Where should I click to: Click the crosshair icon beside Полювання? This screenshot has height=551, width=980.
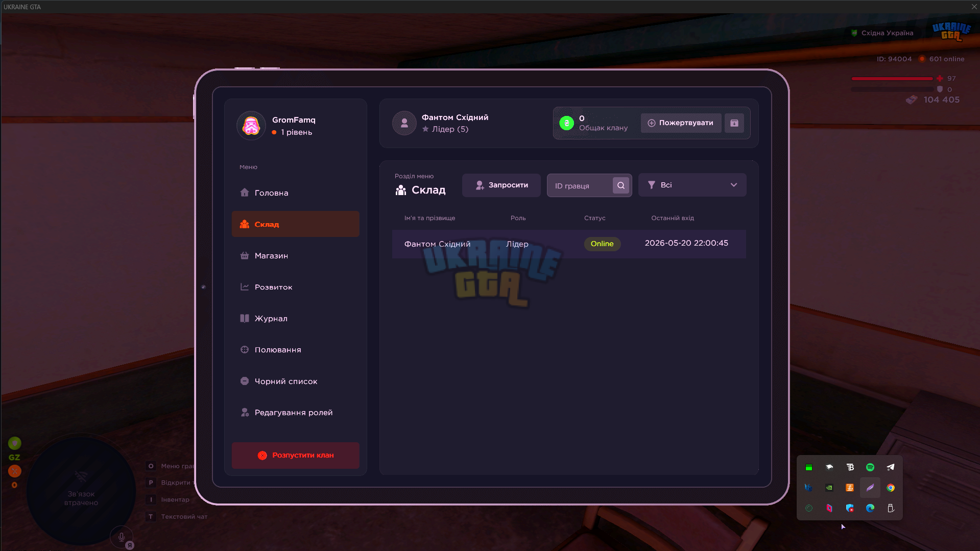click(x=245, y=350)
